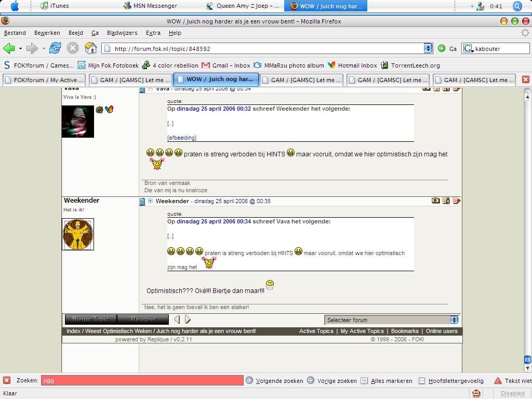Image resolution: width=532 pixels, height=399 pixels.
Task: Click the monkey icon in the status bar
Action: click(476, 393)
